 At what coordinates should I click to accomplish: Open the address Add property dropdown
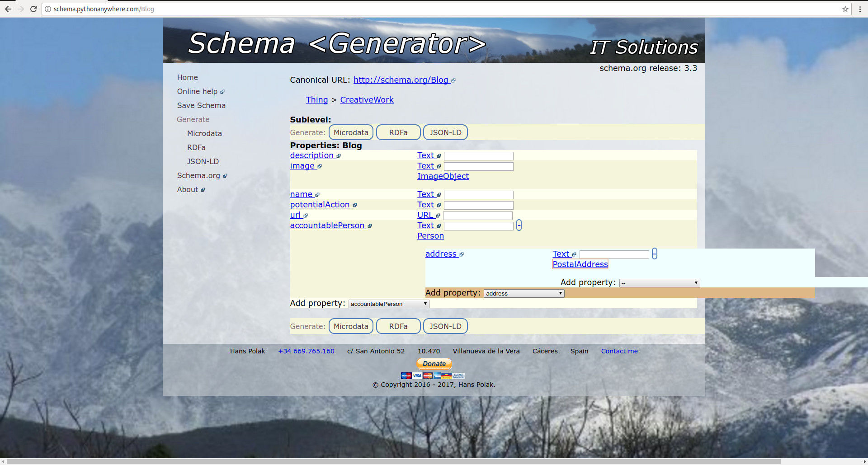(524, 294)
